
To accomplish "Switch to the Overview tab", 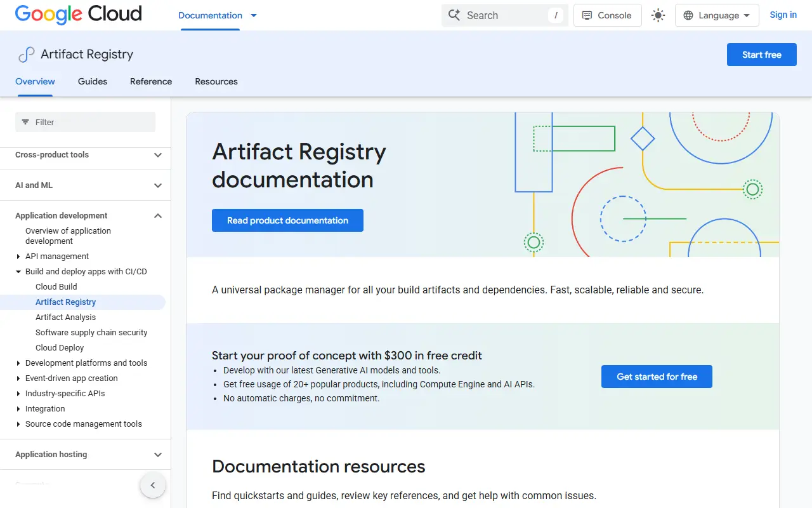I will click(35, 81).
